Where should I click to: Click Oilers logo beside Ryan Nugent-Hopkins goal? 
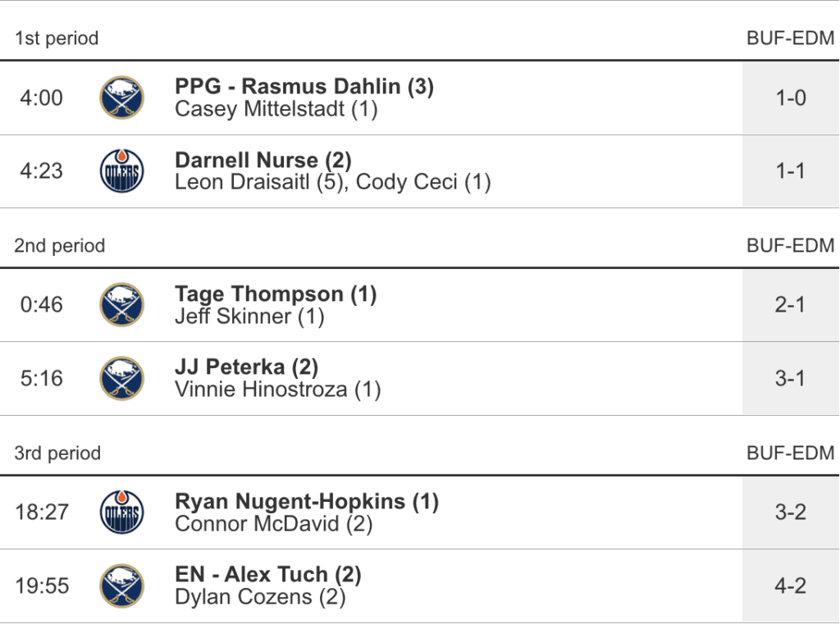(121, 512)
